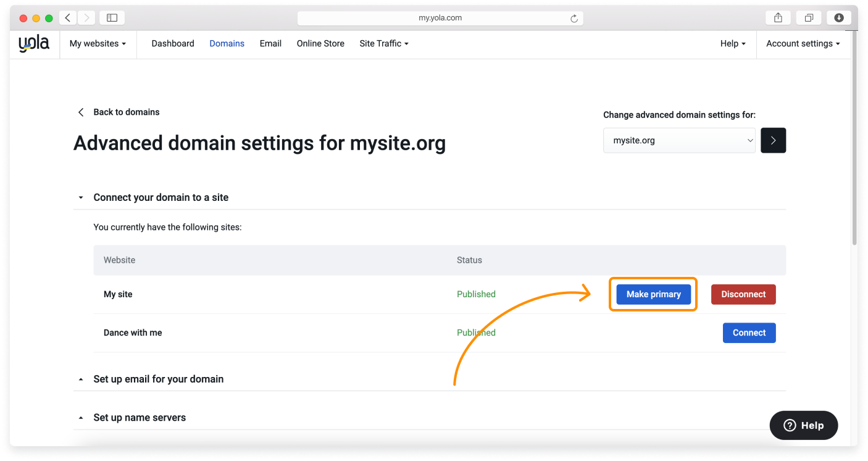Open the browser share sheet icon
Image resolution: width=868 pixels, height=461 pixels.
tap(777, 17)
